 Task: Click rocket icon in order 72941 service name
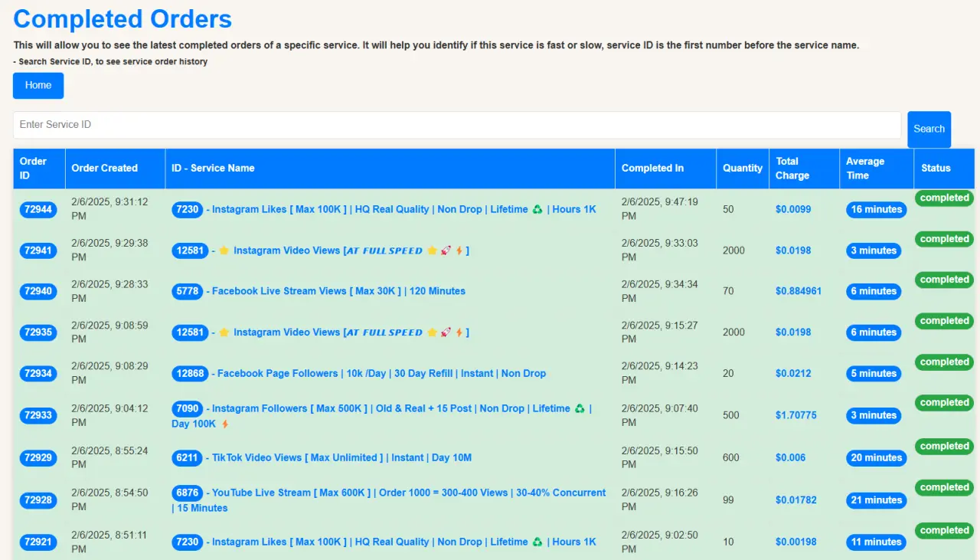click(x=446, y=251)
